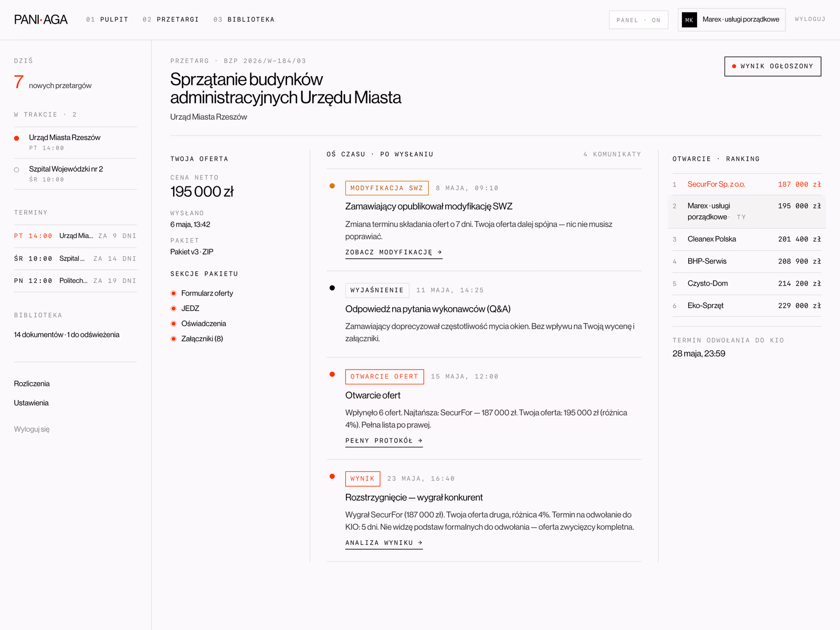
Task: Open Załączniki (8) package section
Action: 202,339
